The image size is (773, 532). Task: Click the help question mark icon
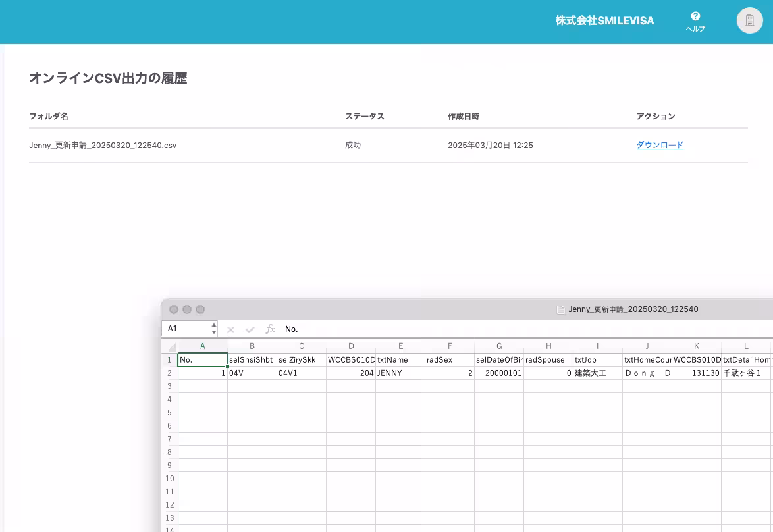695,16
